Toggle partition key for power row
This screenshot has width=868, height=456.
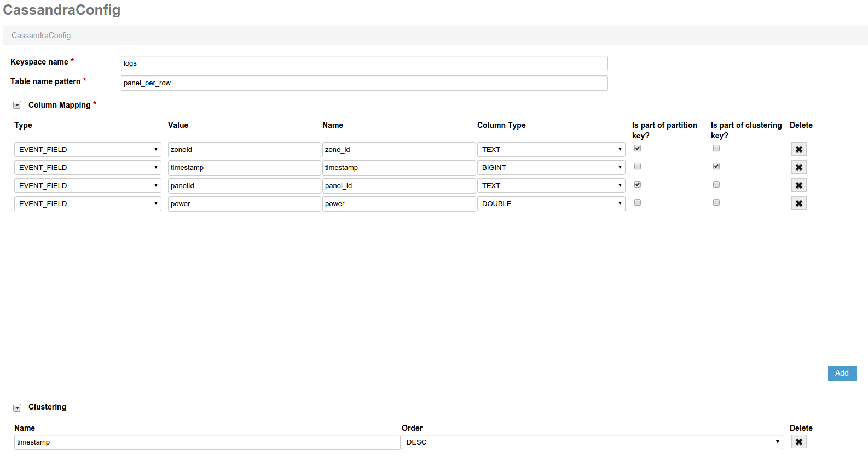[x=638, y=202]
